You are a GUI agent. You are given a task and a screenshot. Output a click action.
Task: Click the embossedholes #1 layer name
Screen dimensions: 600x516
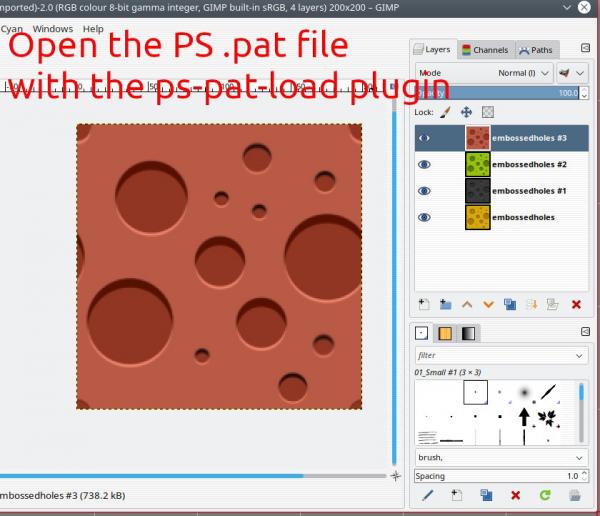coord(529,191)
